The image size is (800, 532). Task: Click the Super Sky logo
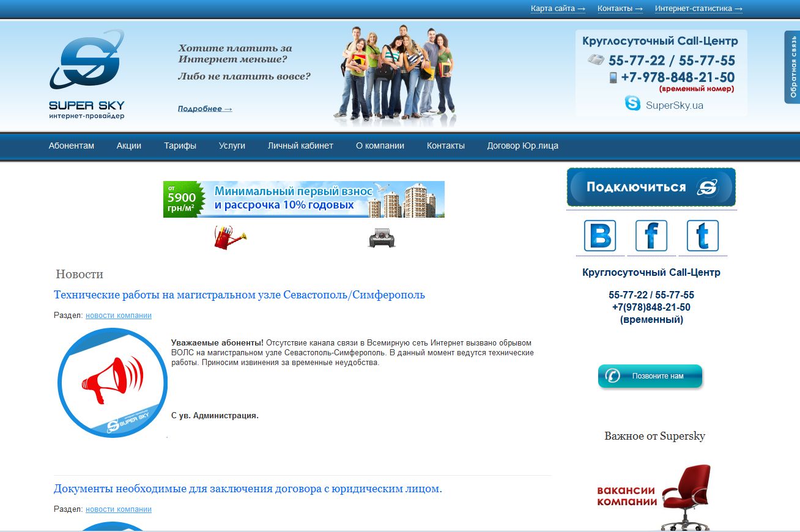87,74
